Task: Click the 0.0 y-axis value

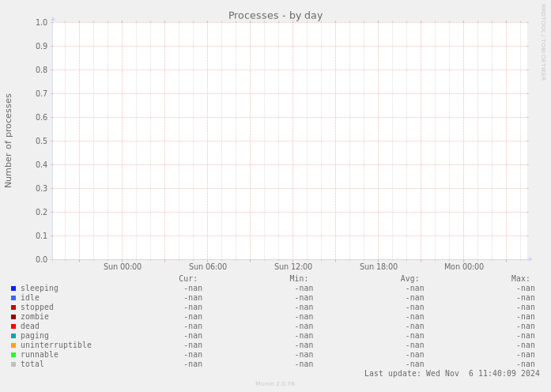Action: point(41,259)
